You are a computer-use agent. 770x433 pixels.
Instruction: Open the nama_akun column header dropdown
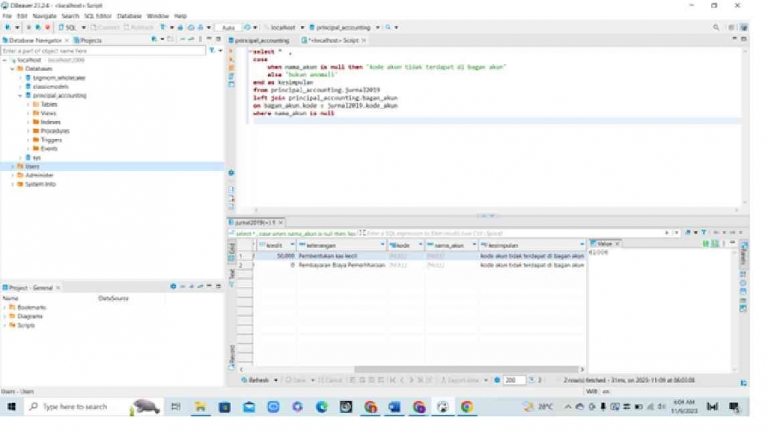474,245
